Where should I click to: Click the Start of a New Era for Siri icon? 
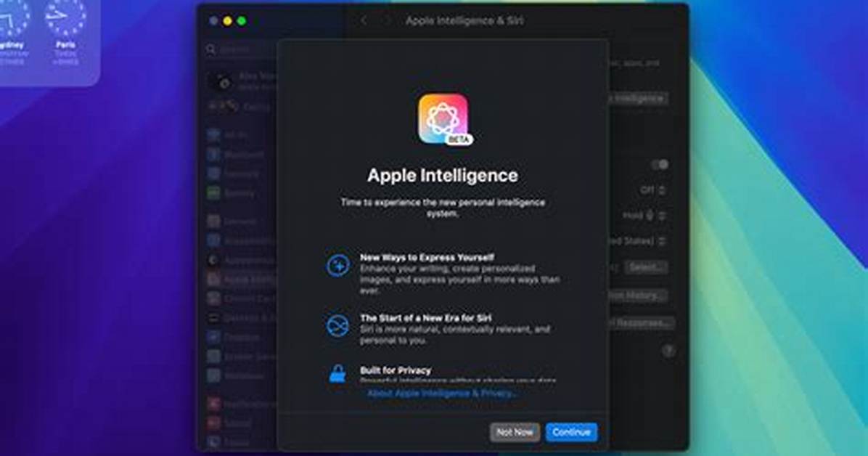337,325
